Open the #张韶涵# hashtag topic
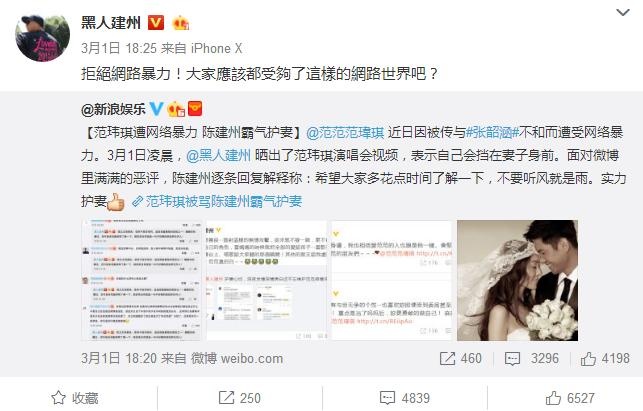Viewport: 643px width, 411px height. (493, 132)
